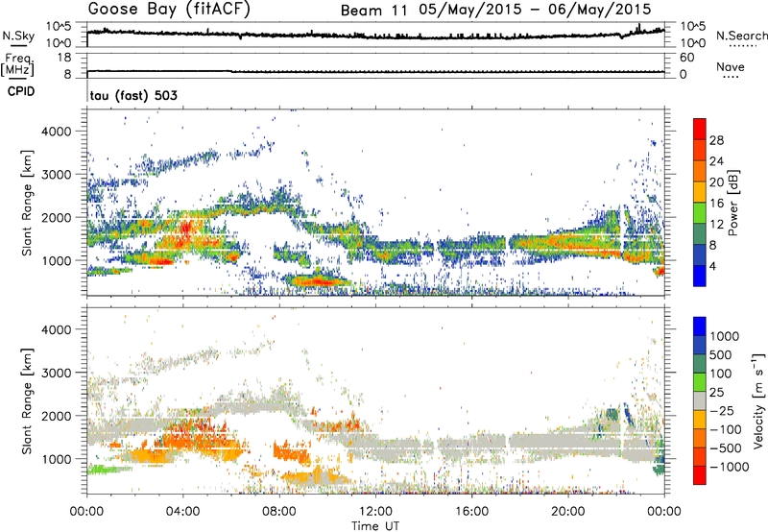Image resolution: width=768 pixels, height=532 pixels.
Task: Select the 08:00 time tick label
Action: tap(278, 512)
